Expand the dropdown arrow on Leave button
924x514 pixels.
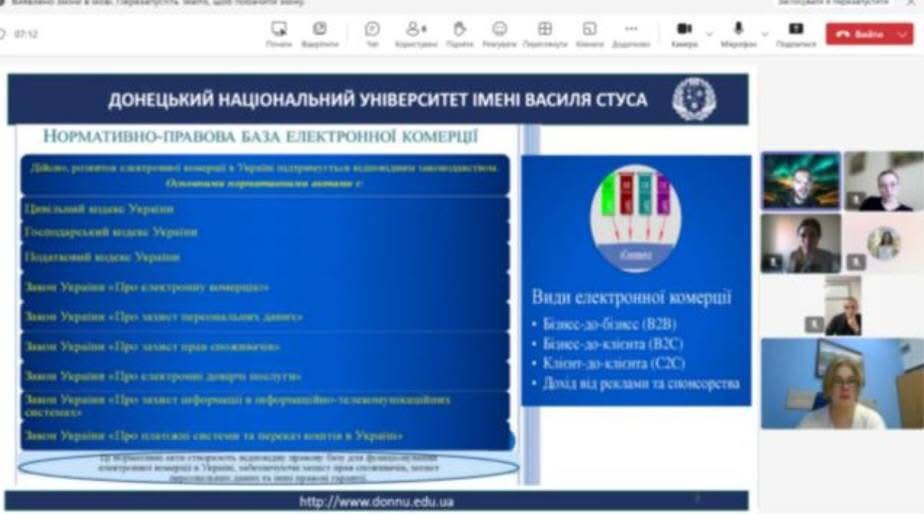pyautogui.click(x=903, y=34)
